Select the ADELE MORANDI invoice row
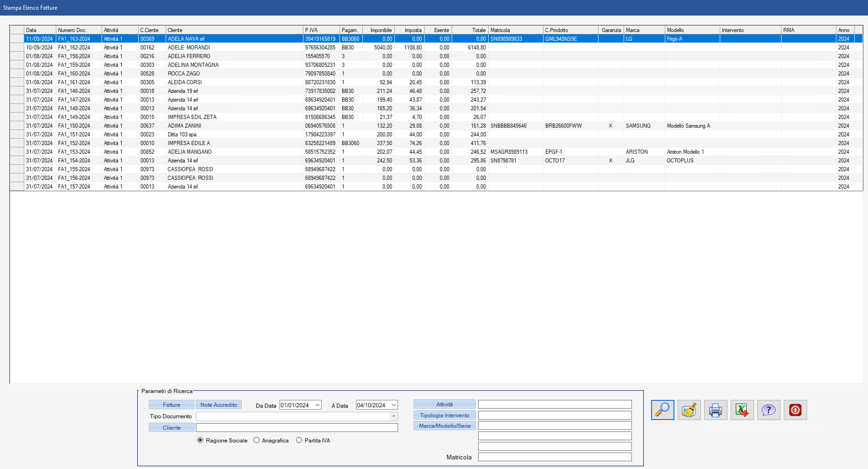 point(189,48)
